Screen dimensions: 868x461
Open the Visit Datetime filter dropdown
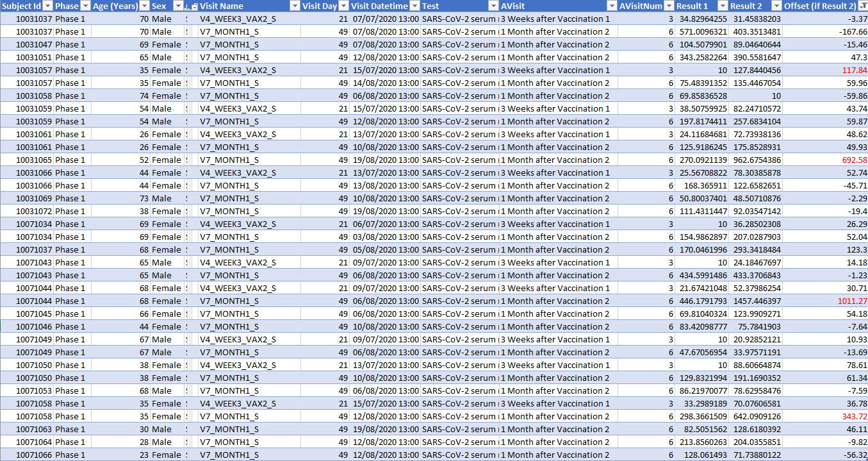pos(414,6)
